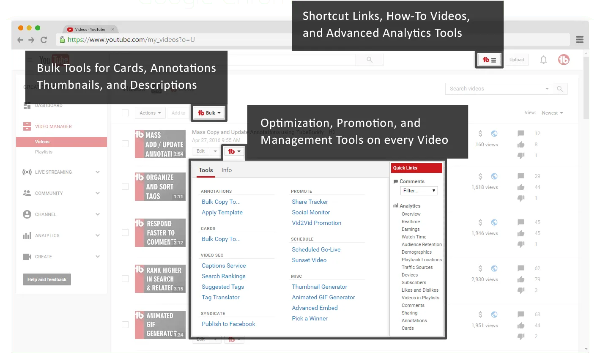Check the box next to the Mass Copy video

[x=125, y=144]
